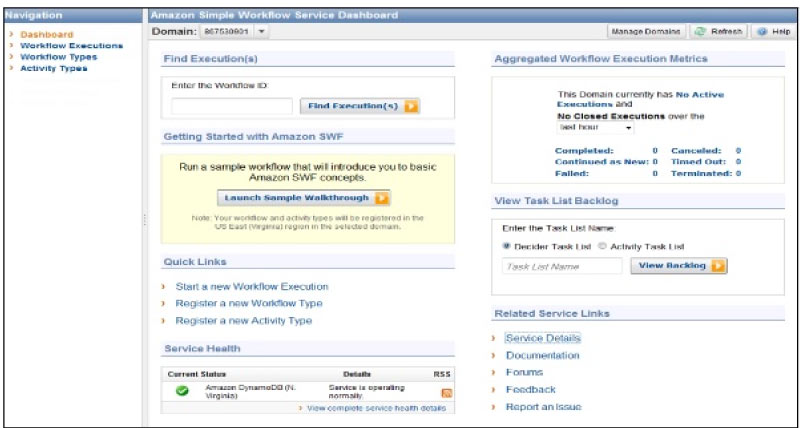Click the Manage Domains button

pos(645,32)
